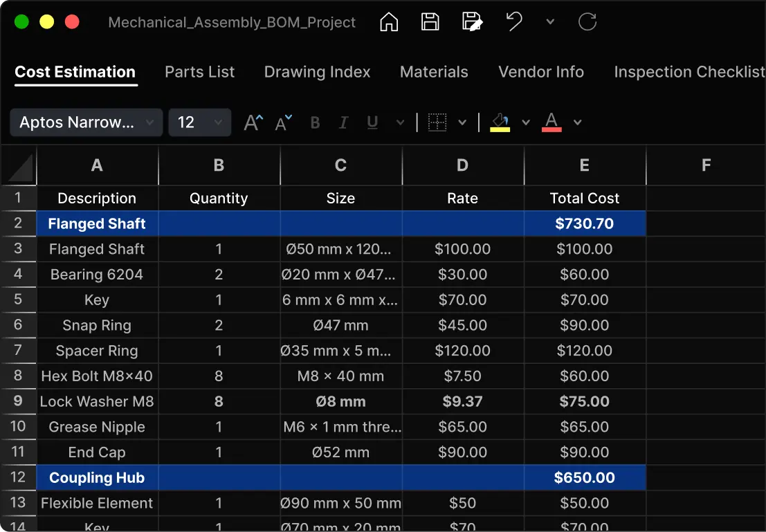Select column B header
Screen dimensions: 766x532
tap(219, 165)
